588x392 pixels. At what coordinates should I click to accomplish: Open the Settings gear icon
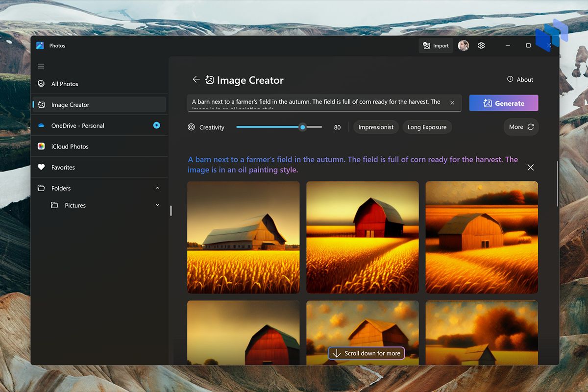coord(481,46)
